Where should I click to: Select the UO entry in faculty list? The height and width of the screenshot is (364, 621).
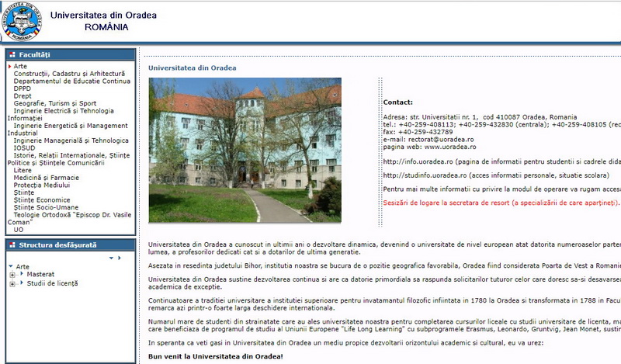point(18,229)
